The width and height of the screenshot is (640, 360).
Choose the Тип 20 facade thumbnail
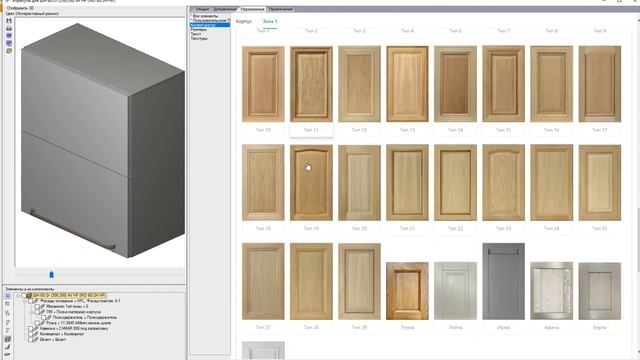click(x=359, y=182)
